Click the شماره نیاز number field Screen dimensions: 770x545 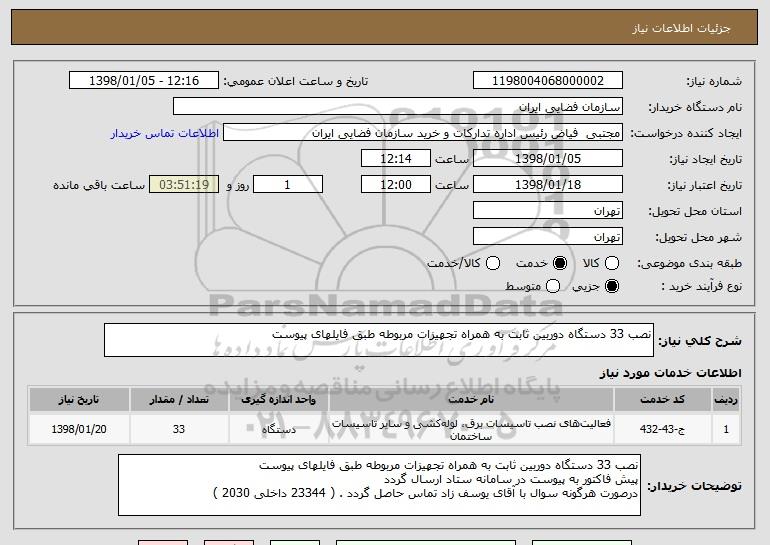(x=548, y=81)
